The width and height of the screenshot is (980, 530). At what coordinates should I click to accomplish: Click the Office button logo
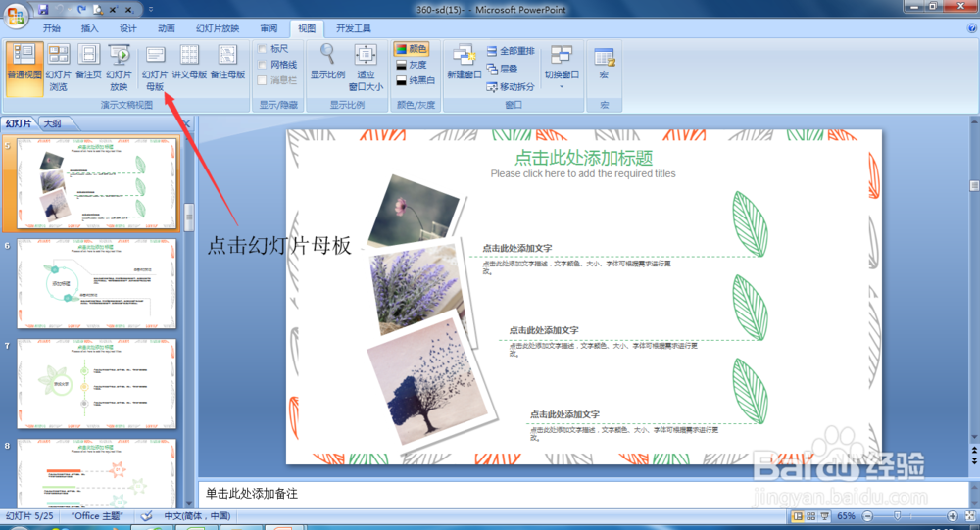click(x=15, y=16)
